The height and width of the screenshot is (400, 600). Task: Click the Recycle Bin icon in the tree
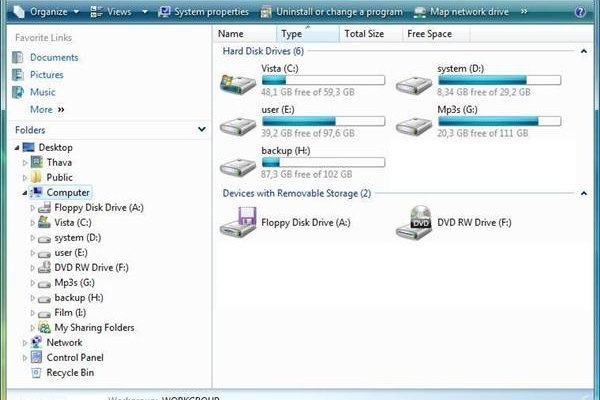[x=36, y=372]
